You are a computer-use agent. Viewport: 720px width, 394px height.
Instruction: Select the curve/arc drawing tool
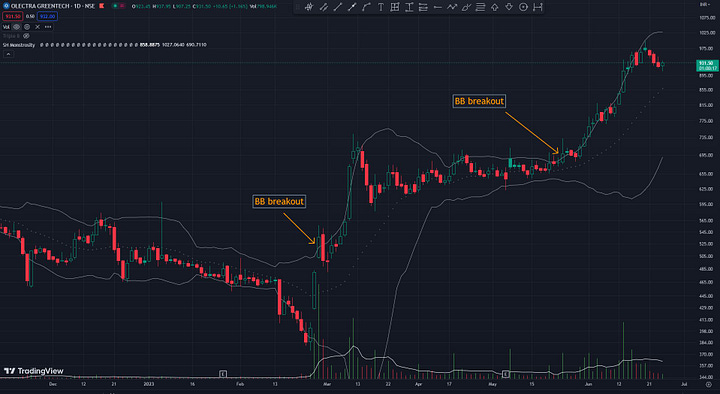[366, 7]
